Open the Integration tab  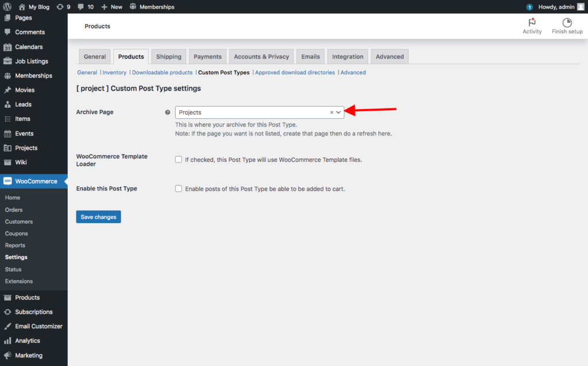347,57
